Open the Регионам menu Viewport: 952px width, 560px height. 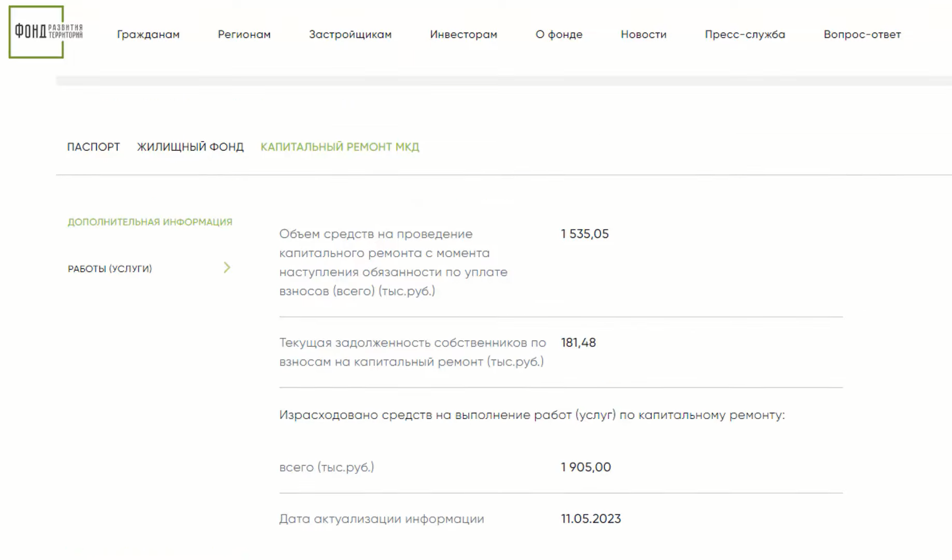(x=244, y=35)
